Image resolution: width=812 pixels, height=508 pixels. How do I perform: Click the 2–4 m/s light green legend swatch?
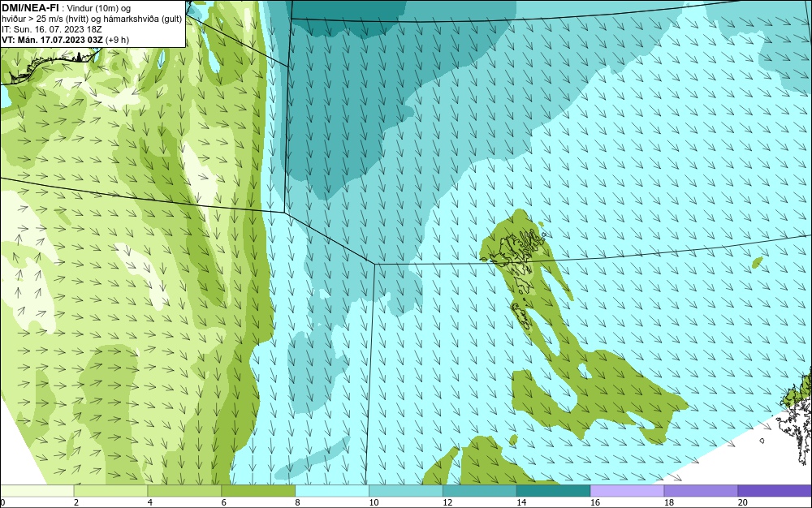pyautogui.click(x=110, y=490)
